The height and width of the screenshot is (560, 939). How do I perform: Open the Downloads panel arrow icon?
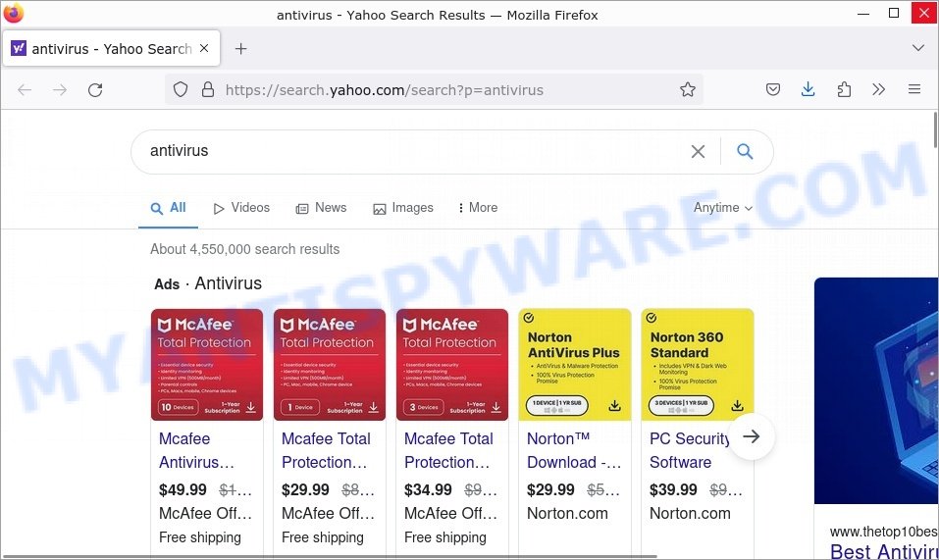tap(808, 90)
